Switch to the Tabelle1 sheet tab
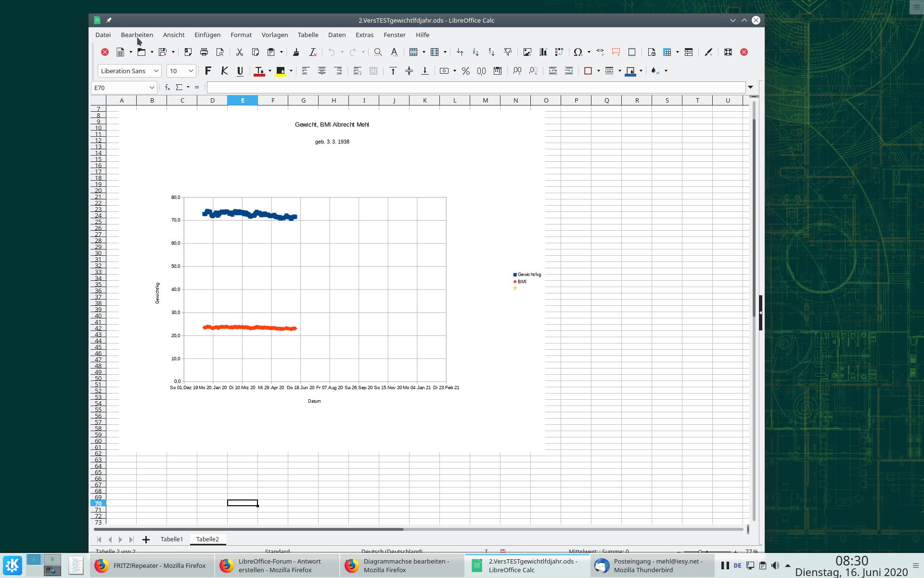The width and height of the screenshot is (924, 578). (x=172, y=539)
